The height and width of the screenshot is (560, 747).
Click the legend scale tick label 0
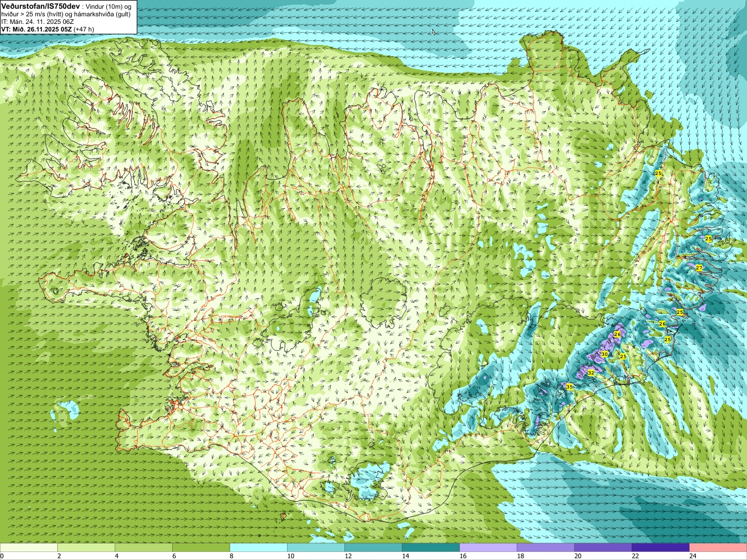click(x=2, y=556)
